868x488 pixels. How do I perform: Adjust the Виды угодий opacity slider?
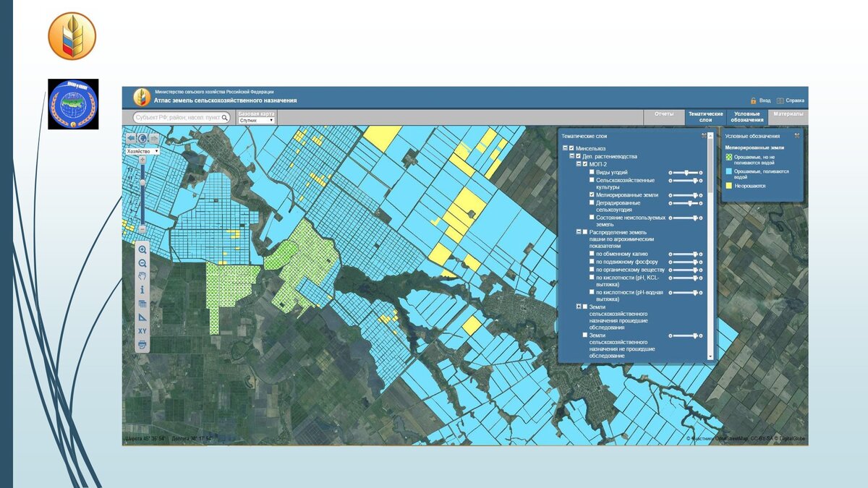tap(685, 172)
